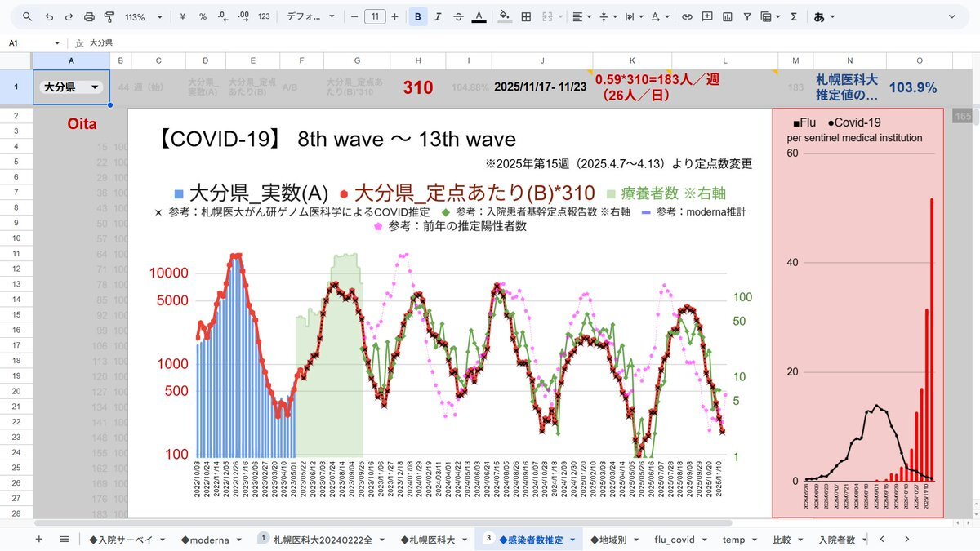
Task: Print the spreadsheet with the printer icon
Action: 89,16
